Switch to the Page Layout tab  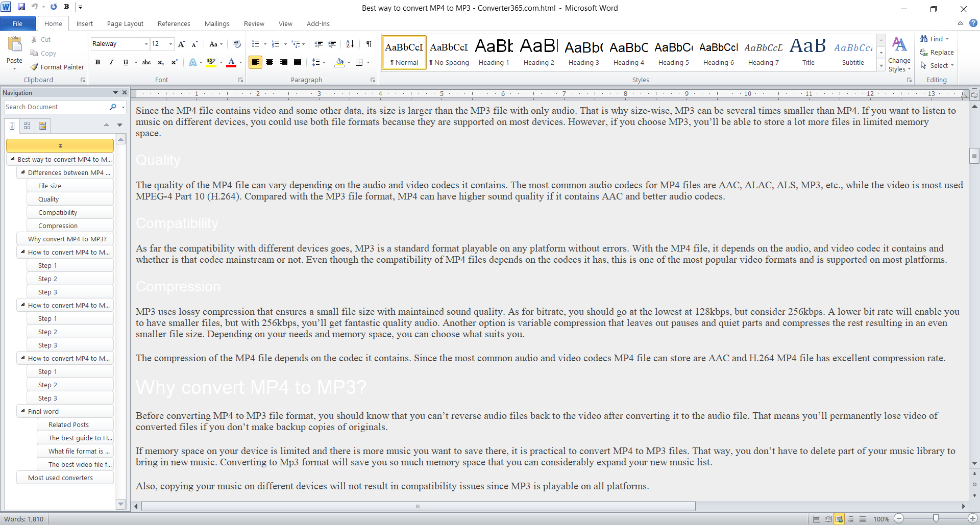tap(125, 24)
